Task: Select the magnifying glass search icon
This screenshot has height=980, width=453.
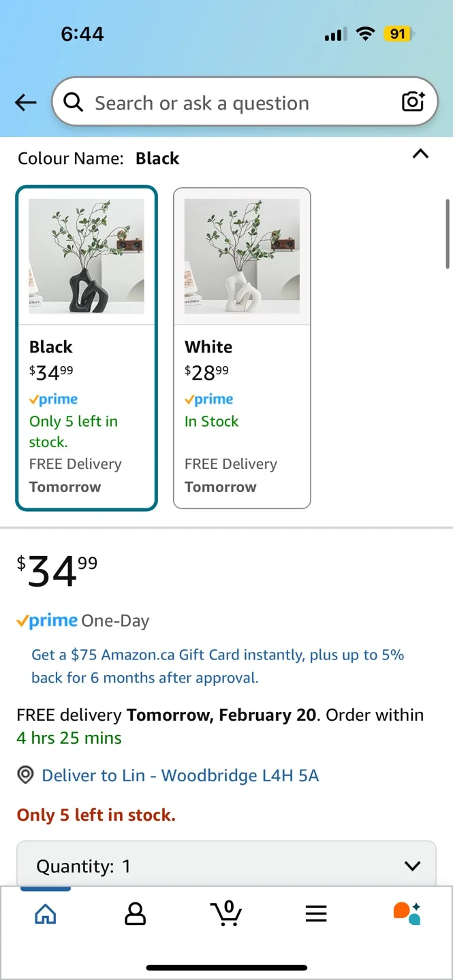Action: [73, 102]
